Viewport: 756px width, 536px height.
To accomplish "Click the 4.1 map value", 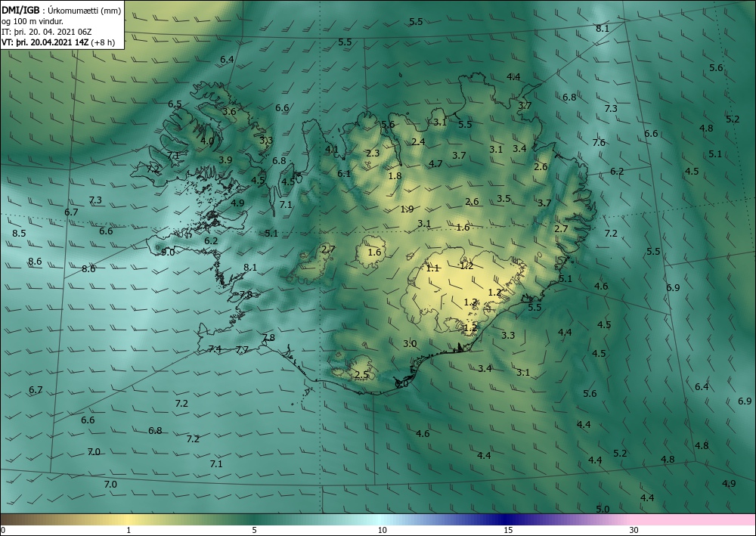I will 332,150.
